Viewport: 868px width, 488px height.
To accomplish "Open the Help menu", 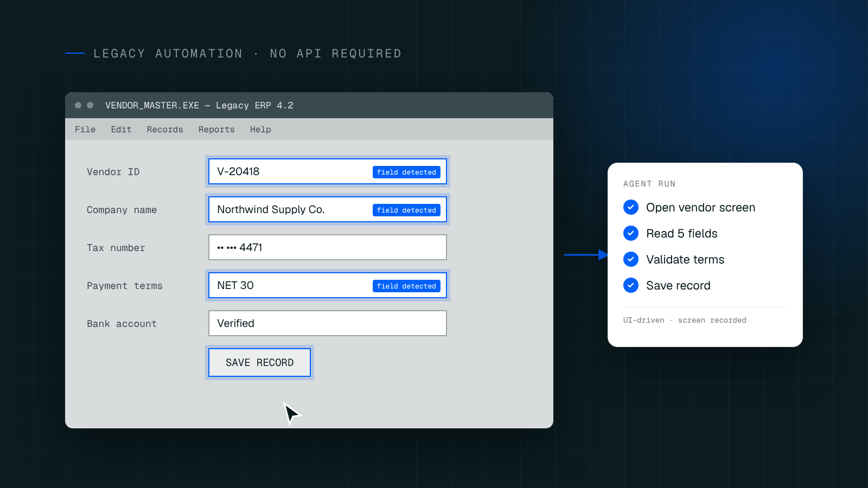I will tap(260, 130).
